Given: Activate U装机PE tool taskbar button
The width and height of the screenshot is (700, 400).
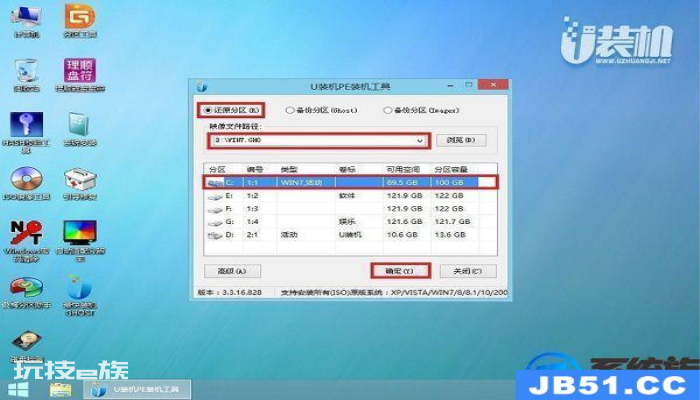Looking at the screenshot, I should click(138, 390).
